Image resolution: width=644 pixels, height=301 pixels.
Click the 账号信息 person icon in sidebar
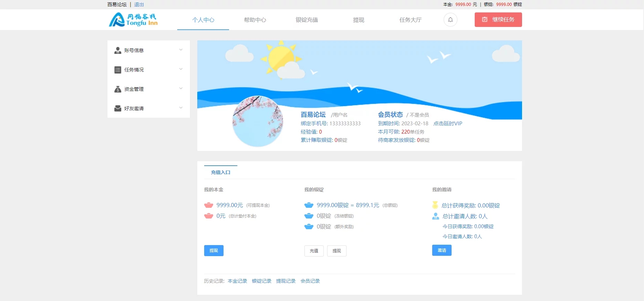coord(118,50)
